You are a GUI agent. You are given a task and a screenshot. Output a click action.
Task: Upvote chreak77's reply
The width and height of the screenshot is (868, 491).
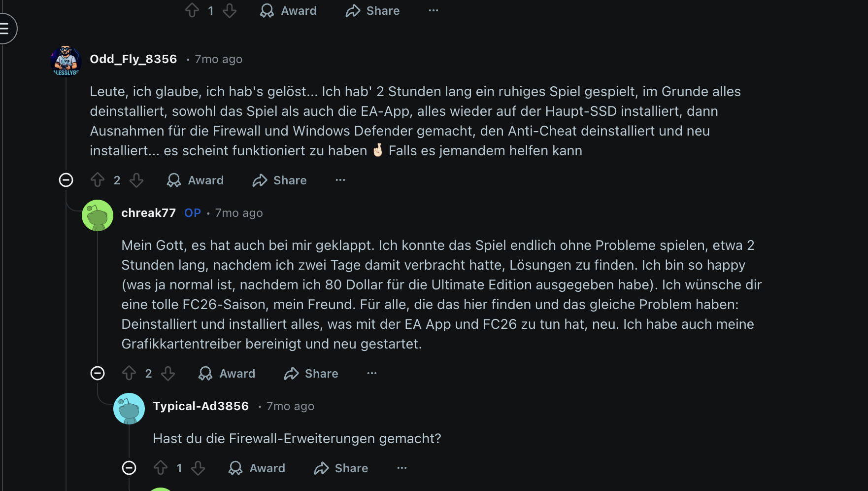(x=129, y=374)
